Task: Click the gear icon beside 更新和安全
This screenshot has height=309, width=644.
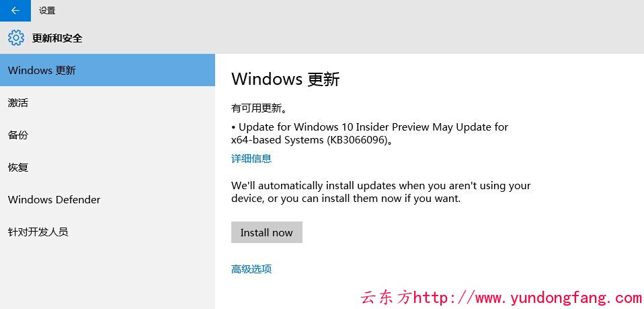Action: pos(16,38)
